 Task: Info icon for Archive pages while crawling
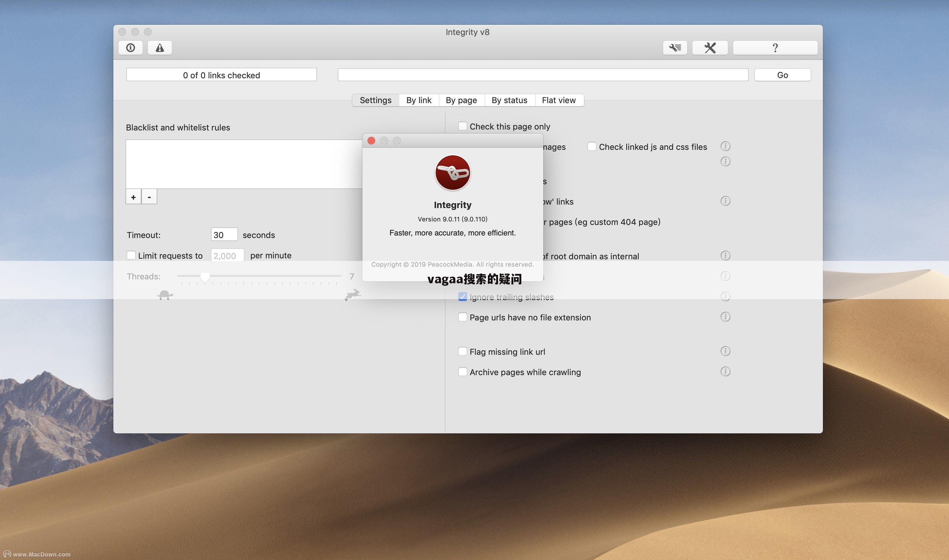point(725,371)
